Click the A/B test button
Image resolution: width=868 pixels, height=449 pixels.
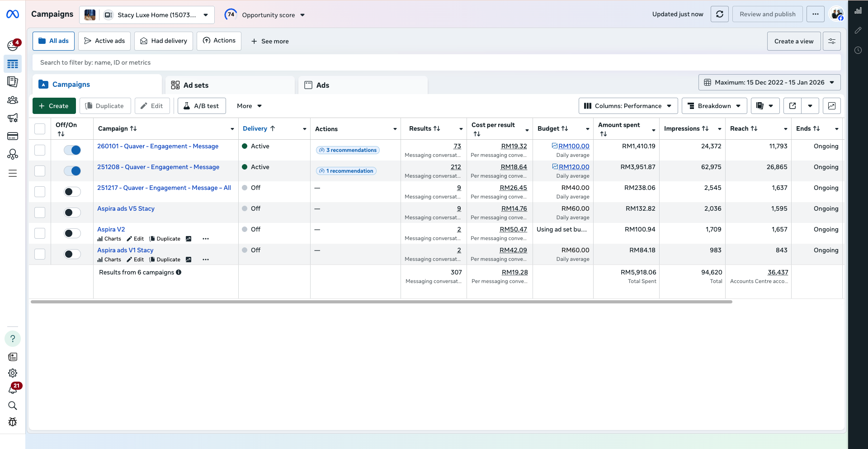(x=202, y=106)
